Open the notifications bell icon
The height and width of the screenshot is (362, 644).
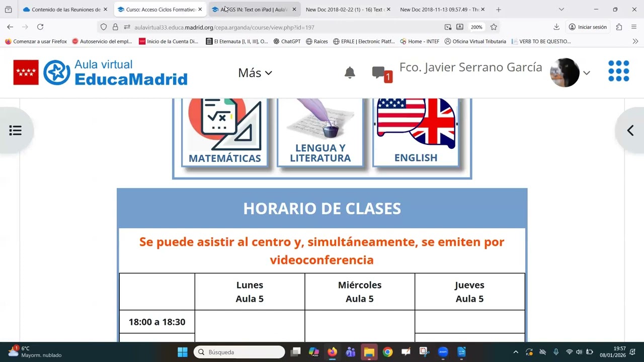coord(350,73)
